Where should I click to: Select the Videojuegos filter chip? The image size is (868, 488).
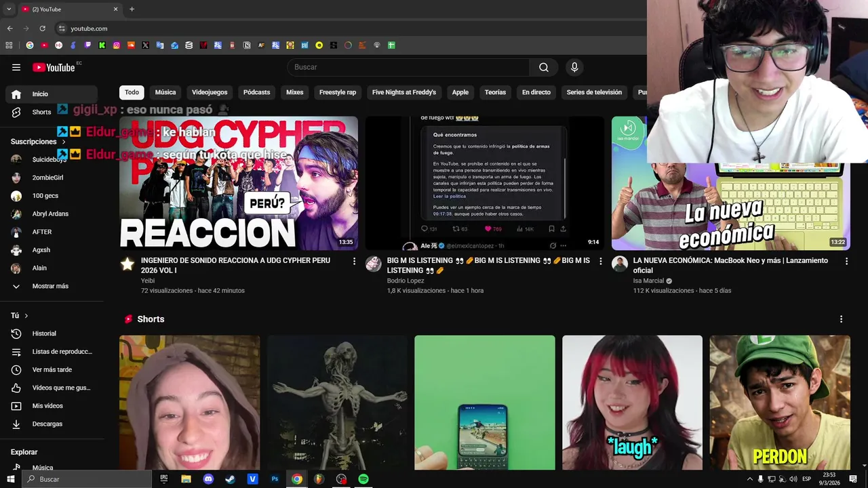[210, 92]
